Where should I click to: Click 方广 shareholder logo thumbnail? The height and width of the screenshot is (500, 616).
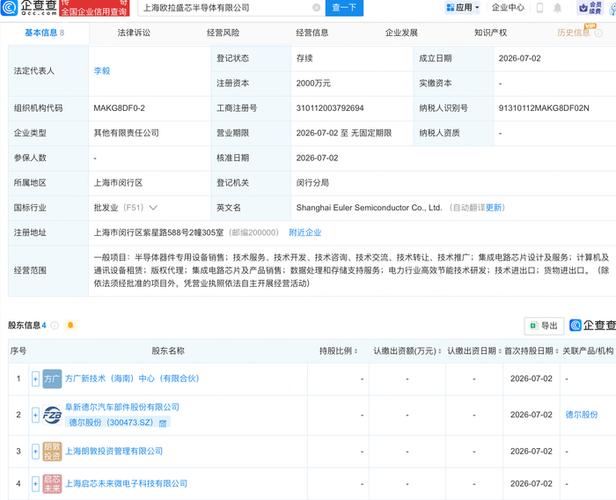coord(52,379)
